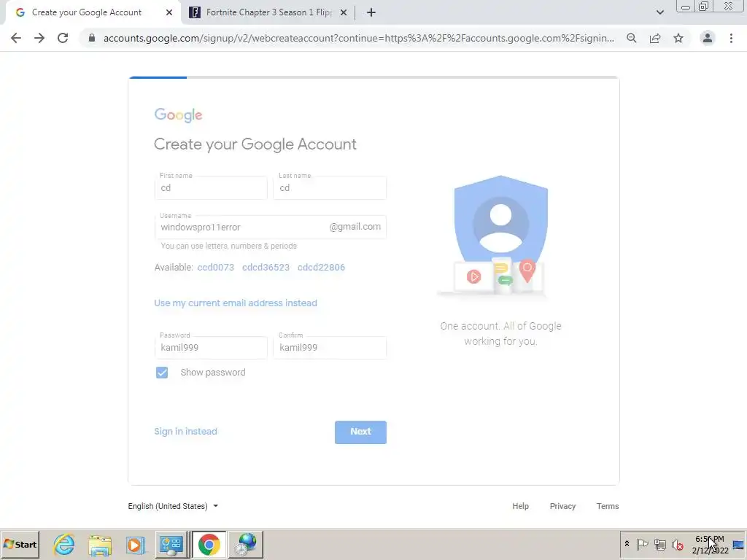Click the taskbar clock and date

coord(710,544)
